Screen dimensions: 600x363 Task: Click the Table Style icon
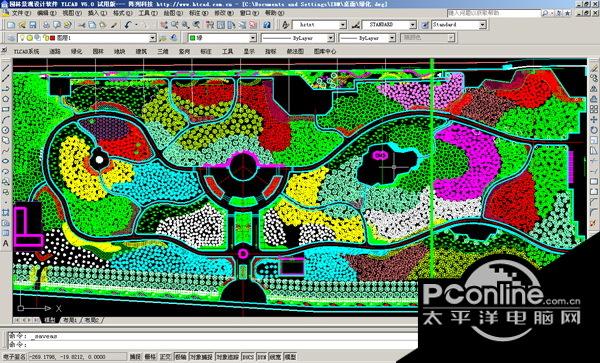(x=425, y=25)
